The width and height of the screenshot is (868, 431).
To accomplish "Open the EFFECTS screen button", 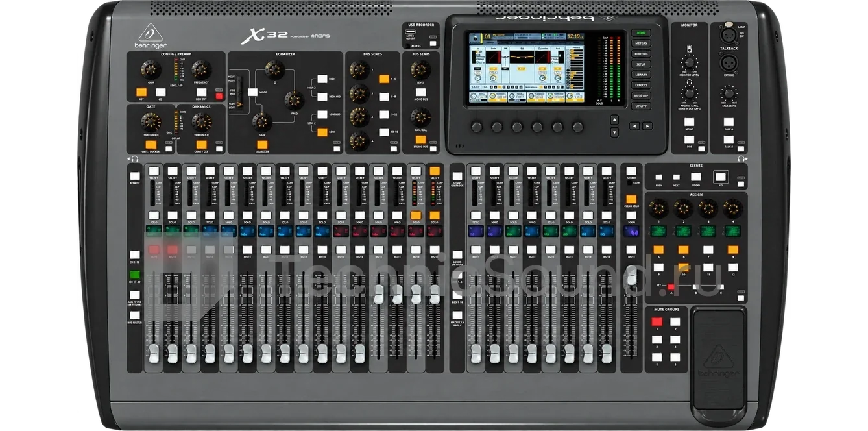I will (x=641, y=85).
